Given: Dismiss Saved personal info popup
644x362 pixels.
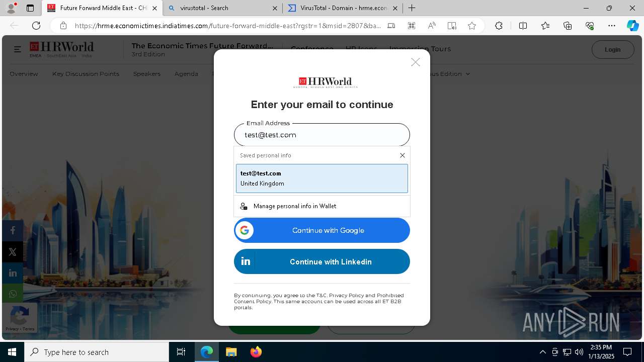Looking at the screenshot, I should [x=402, y=155].
